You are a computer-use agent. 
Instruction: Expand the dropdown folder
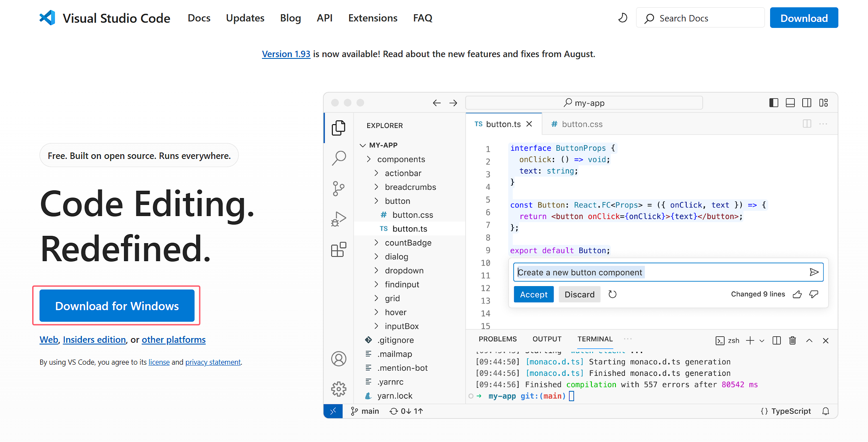click(x=376, y=270)
